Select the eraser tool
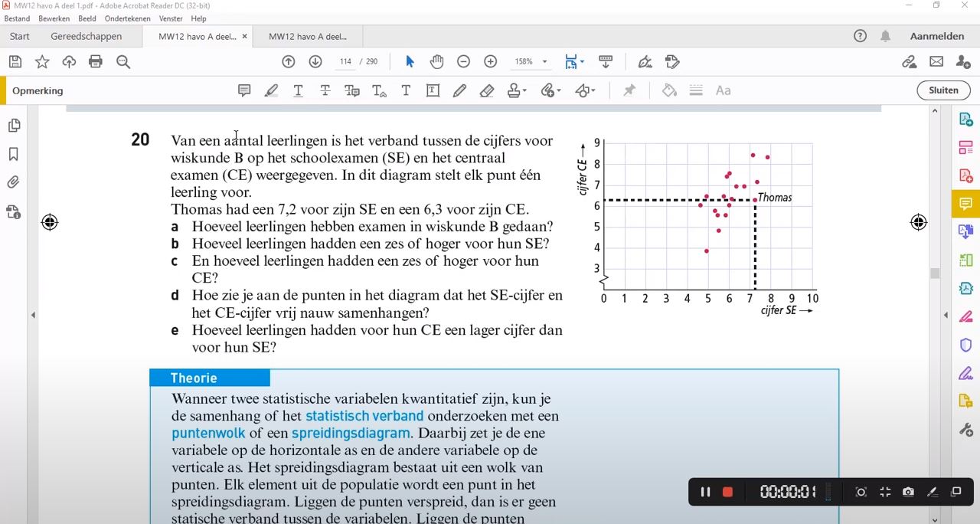The image size is (980, 524). tap(487, 90)
